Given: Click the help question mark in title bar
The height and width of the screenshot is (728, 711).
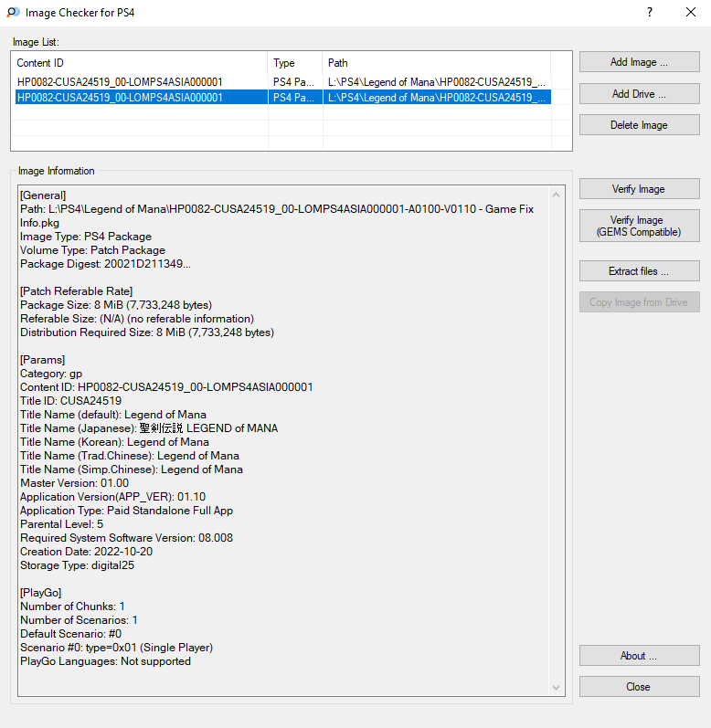Looking at the screenshot, I should click(650, 12).
